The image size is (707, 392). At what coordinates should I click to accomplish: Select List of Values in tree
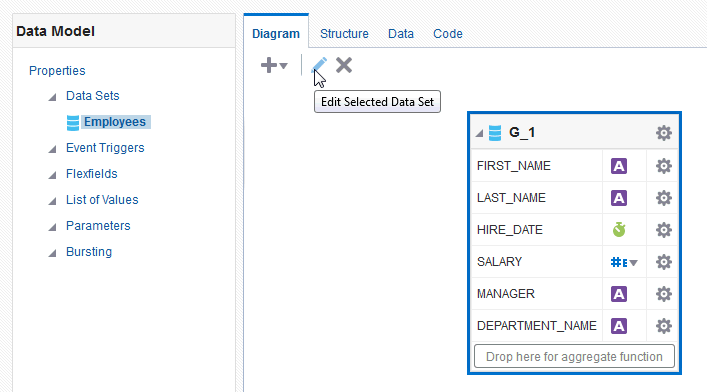tap(102, 200)
